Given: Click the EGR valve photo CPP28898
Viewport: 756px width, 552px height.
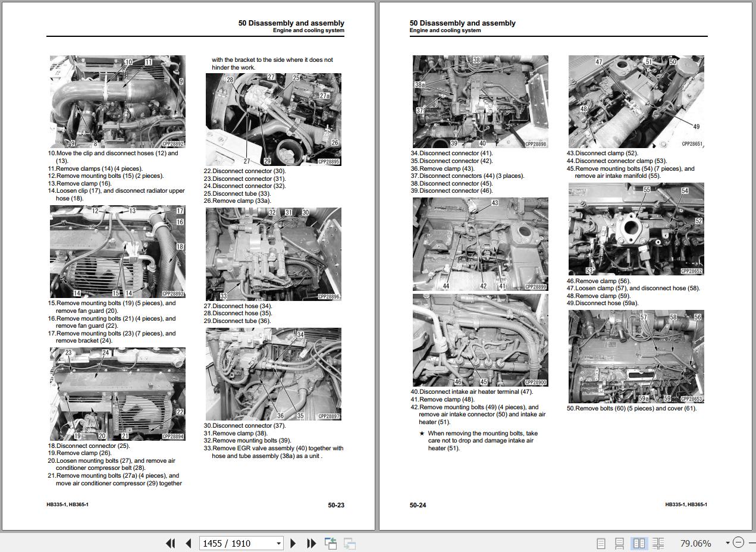Looking at the screenshot, I should pos(480,102).
